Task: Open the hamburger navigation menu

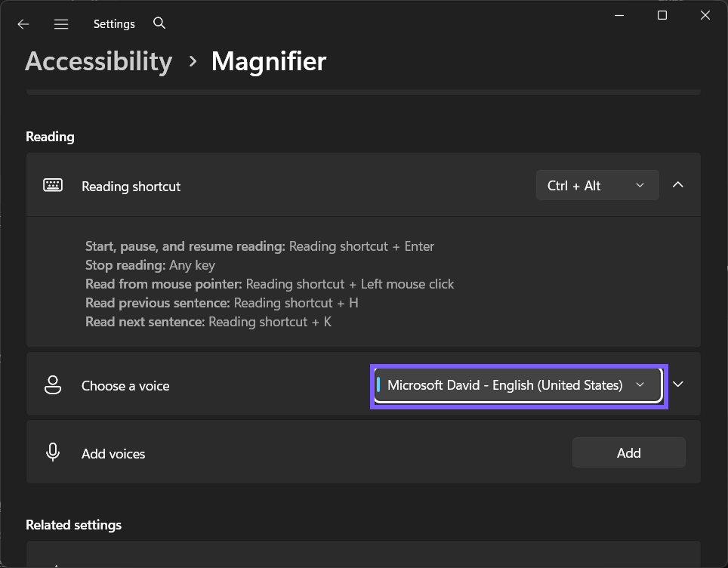Action: tap(61, 24)
